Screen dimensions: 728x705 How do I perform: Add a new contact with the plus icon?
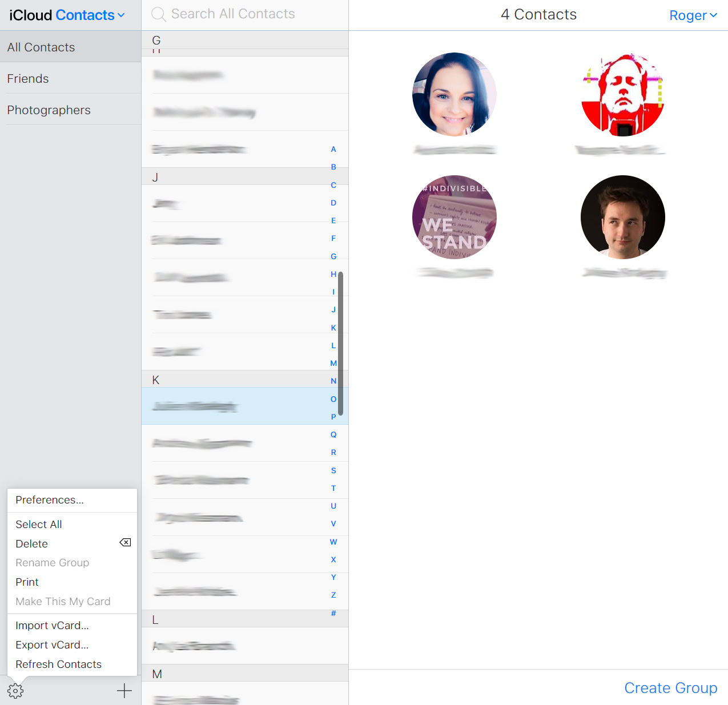pos(123,690)
